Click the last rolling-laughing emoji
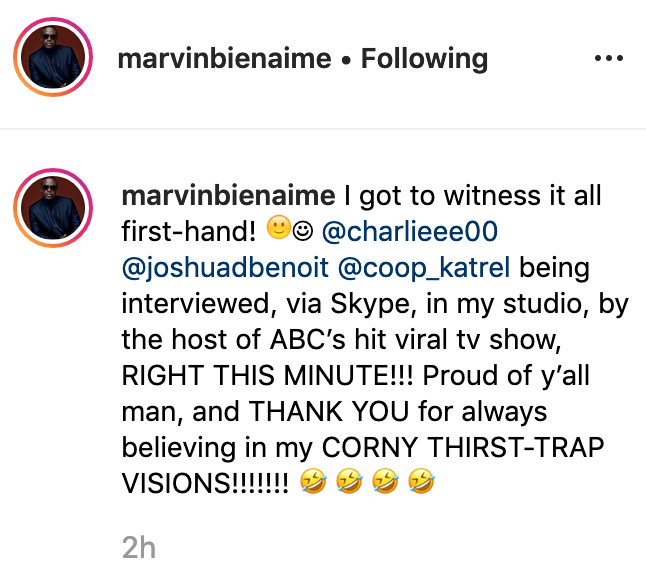This screenshot has width=646, height=582. (x=421, y=481)
